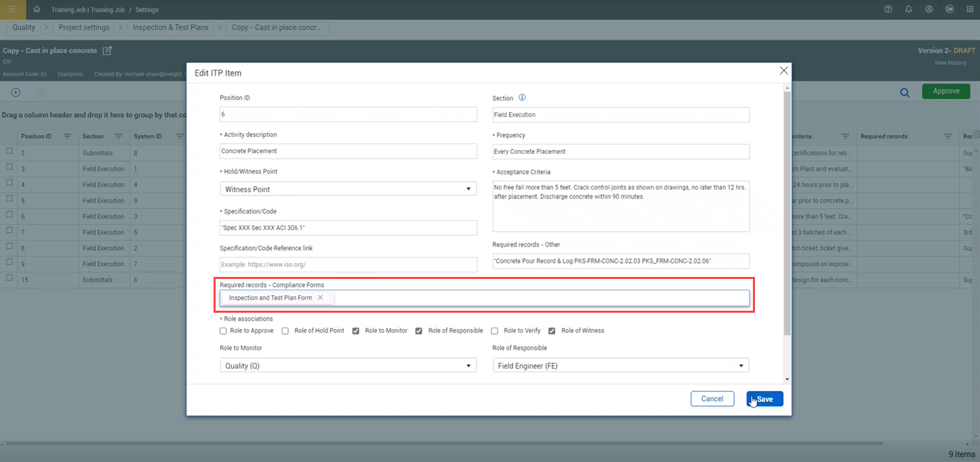The width and height of the screenshot is (980, 462).
Task: Open the Role to Monitor dropdown
Action: 468,365
